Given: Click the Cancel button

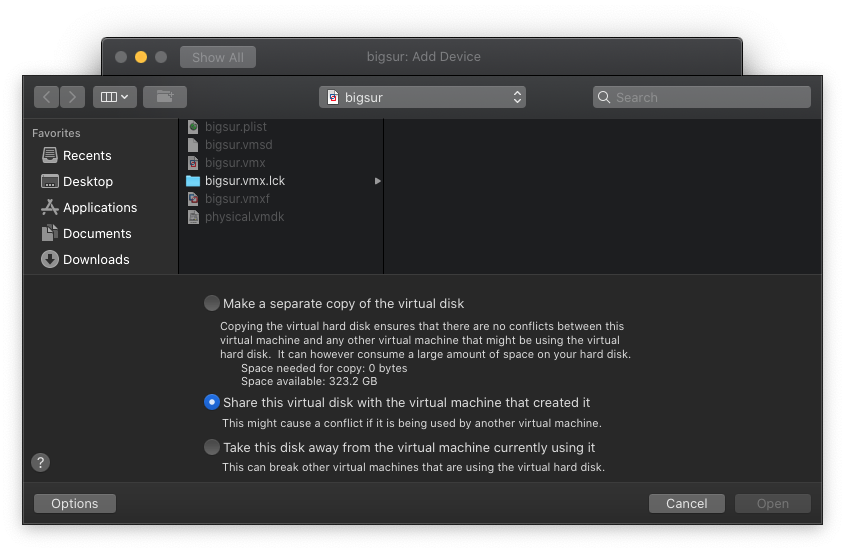Looking at the screenshot, I should coord(686,504).
